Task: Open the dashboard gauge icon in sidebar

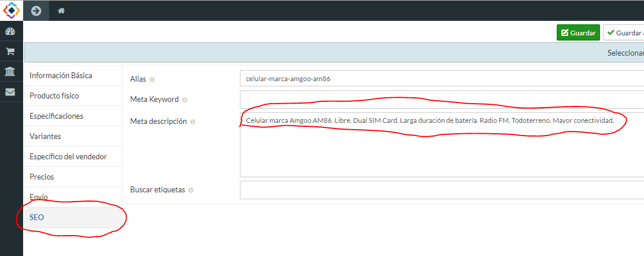Action: [10, 31]
